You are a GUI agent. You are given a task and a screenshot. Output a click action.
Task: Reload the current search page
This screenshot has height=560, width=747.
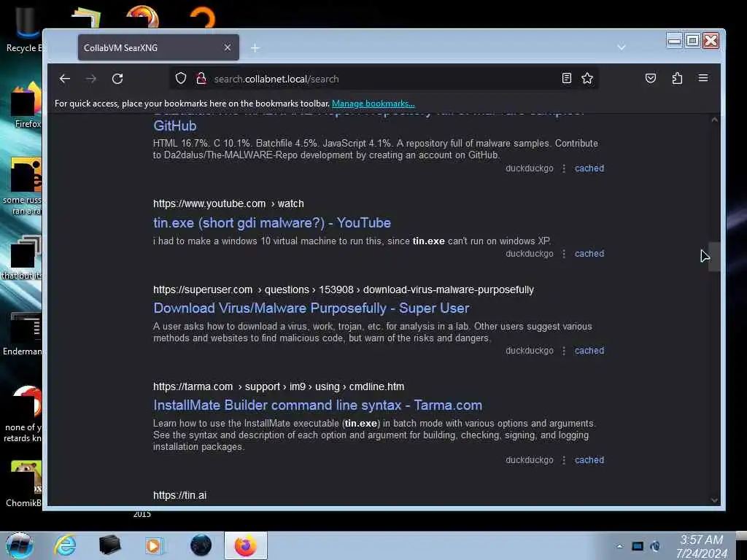[x=117, y=79]
